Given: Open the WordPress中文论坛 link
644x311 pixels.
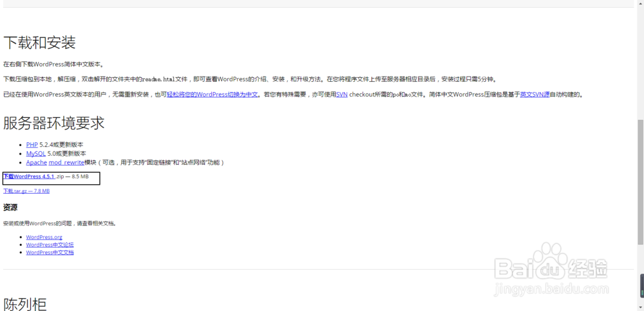Looking at the screenshot, I should [50, 245].
